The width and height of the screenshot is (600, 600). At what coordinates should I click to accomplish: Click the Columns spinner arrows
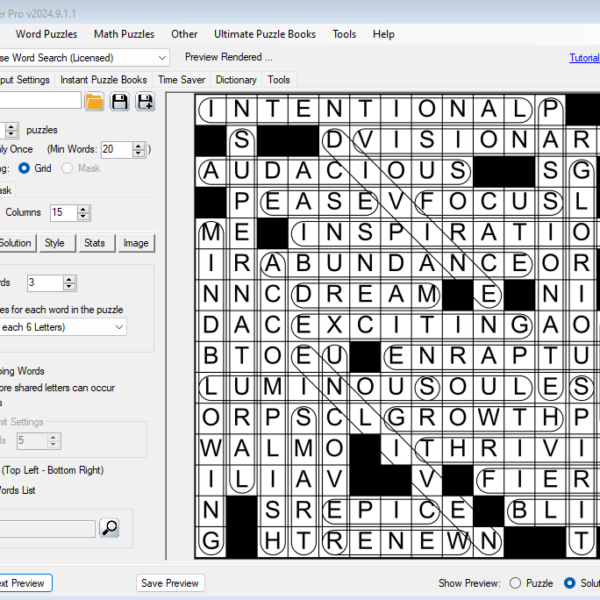pyautogui.click(x=83, y=212)
